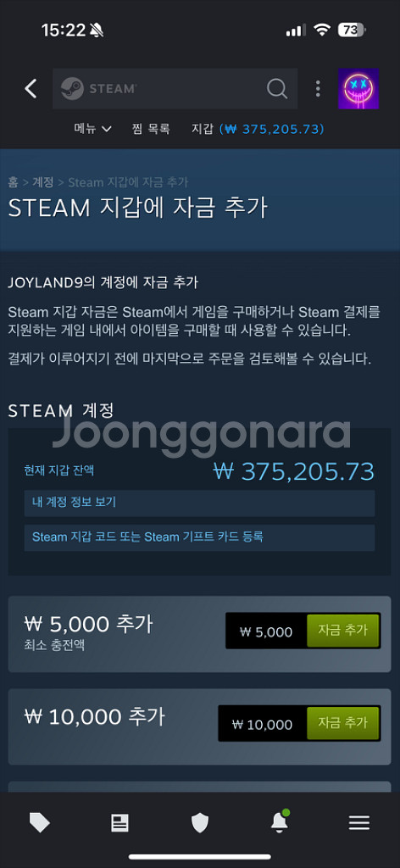Screen dimensions: 400x868
Task: Open 찜 목록 wishlist
Action: (x=151, y=129)
